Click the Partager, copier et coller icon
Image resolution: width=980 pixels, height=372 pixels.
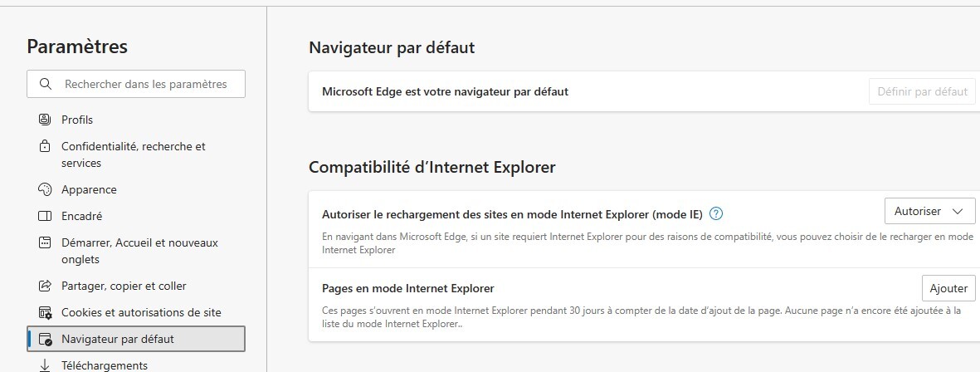tap(45, 286)
